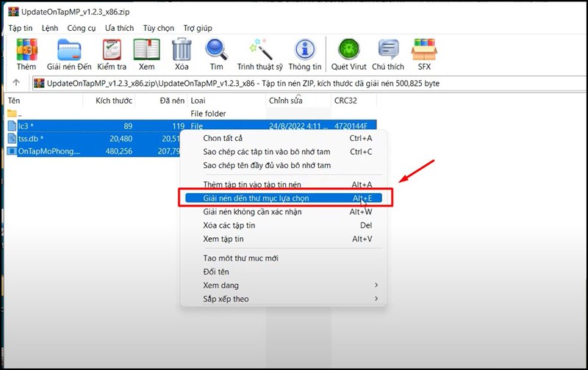
Task: Click the tss.db file icon
Action: tap(12, 139)
